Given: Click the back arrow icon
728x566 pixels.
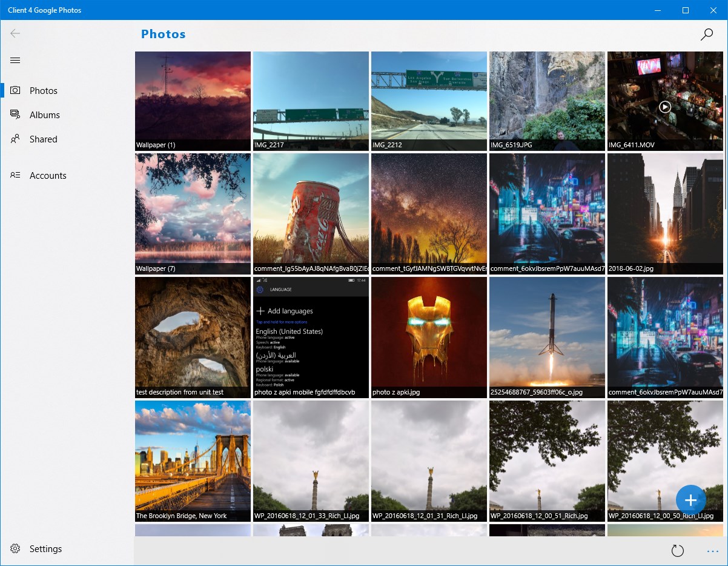Looking at the screenshot, I should (15, 33).
